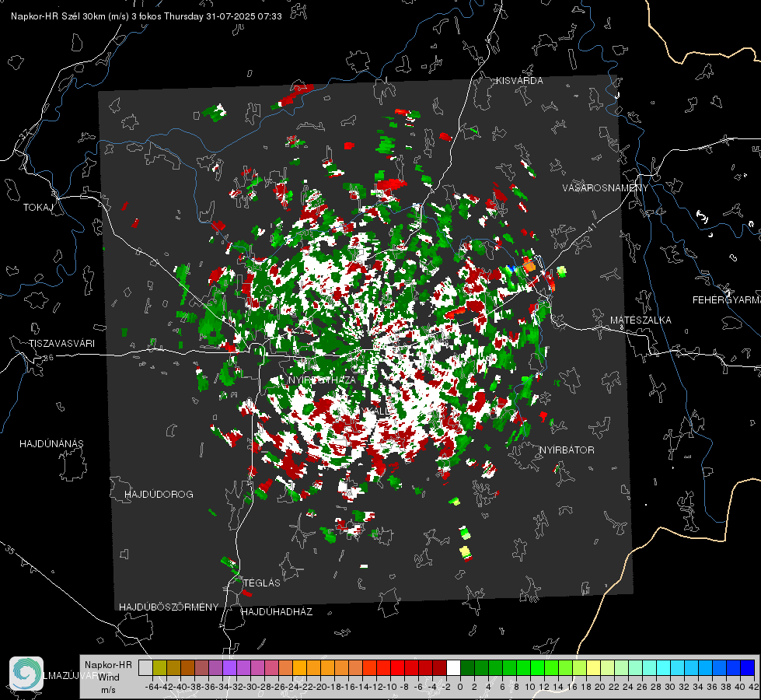Image resolution: width=761 pixels, height=700 pixels.
Task: Click the swirl logo icon at bottom left
Action: tap(26, 674)
